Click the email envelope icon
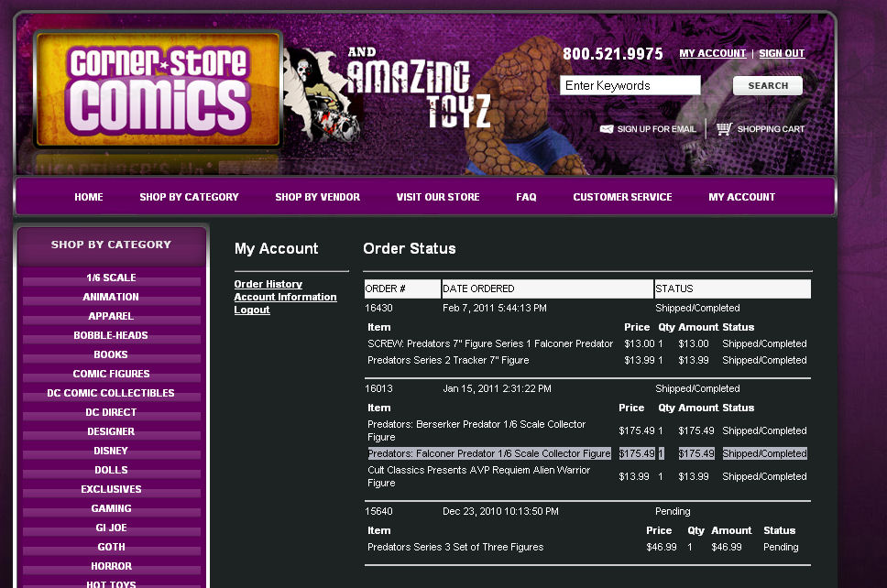 pos(607,129)
